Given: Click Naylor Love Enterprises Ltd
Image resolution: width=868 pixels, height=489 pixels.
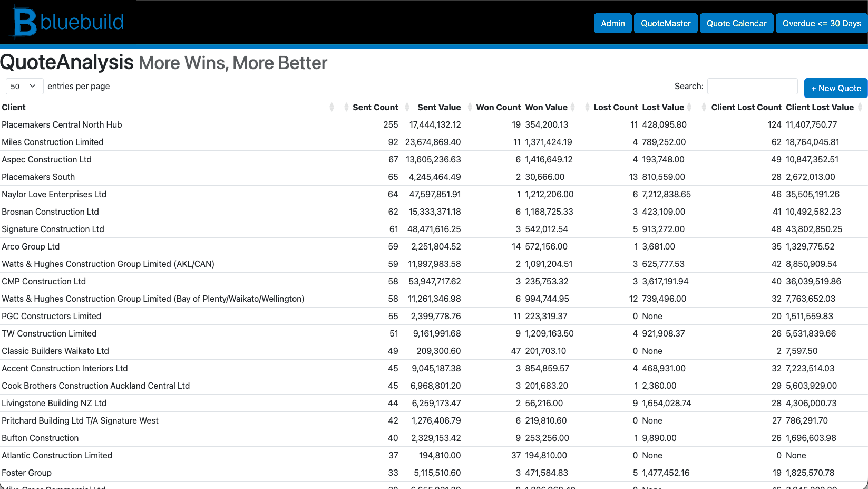Looking at the screenshot, I should click(x=54, y=194).
